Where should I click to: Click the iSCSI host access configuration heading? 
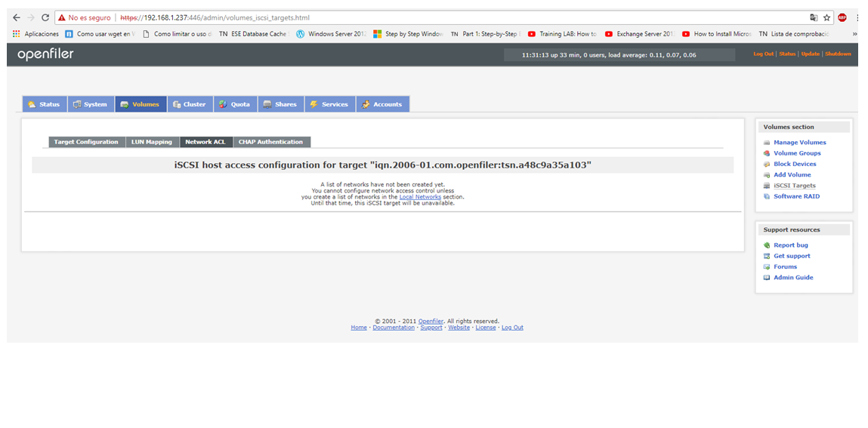coord(382,165)
